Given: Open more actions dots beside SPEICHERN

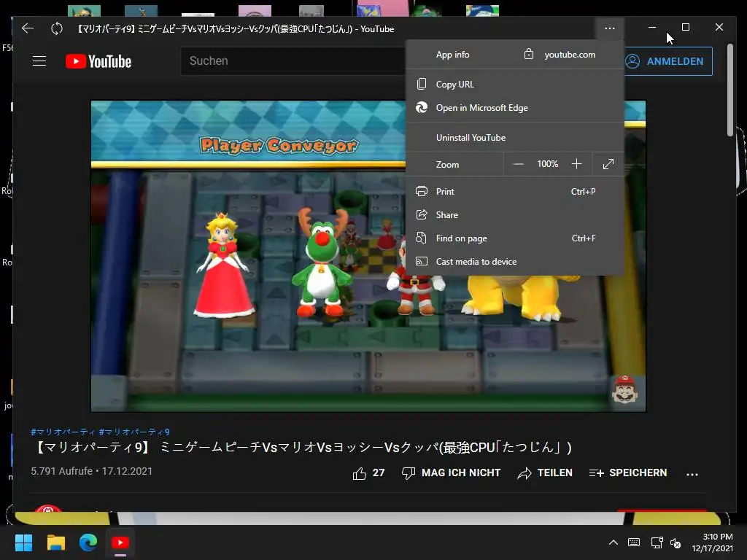Looking at the screenshot, I should pyautogui.click(x=692, y=474).
